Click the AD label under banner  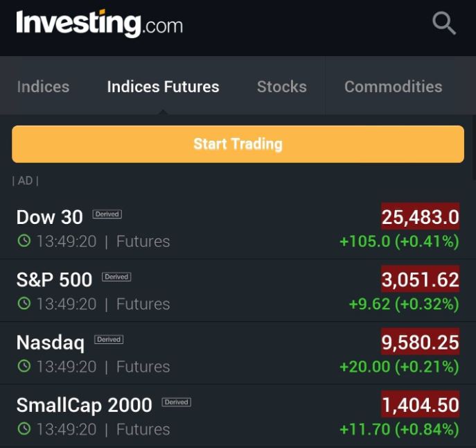click(25, 181)
